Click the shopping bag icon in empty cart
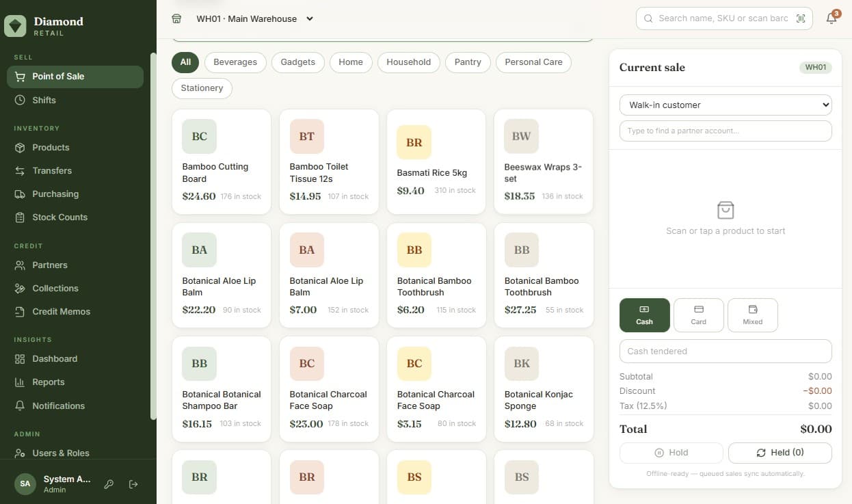The height and width of the screenshot is (504, 852). click(x=725, y=210)
